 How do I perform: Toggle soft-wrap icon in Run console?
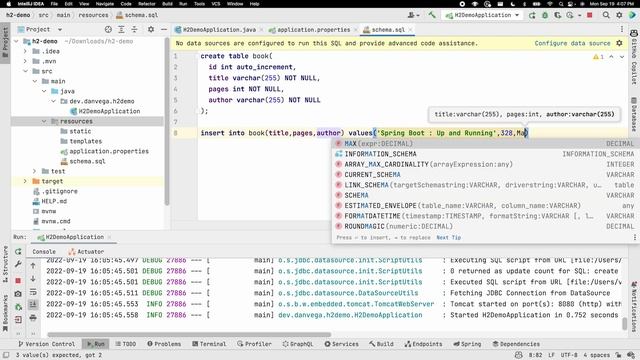(x=33, y=292)
